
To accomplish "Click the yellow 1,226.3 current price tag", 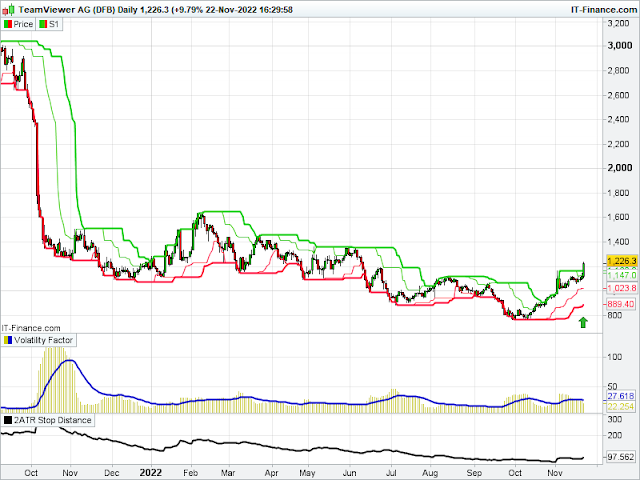I will 622,261.
